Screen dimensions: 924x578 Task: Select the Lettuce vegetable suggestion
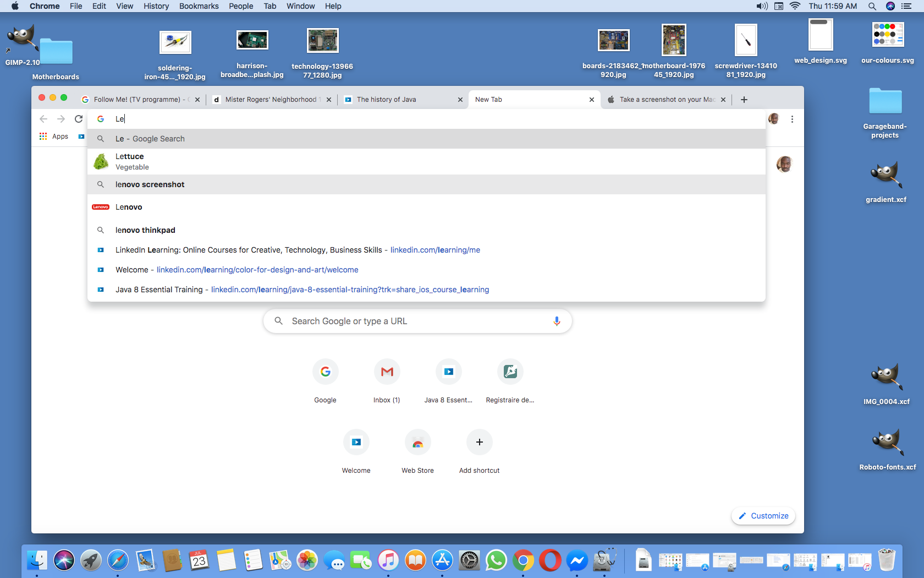pos(130,162)
